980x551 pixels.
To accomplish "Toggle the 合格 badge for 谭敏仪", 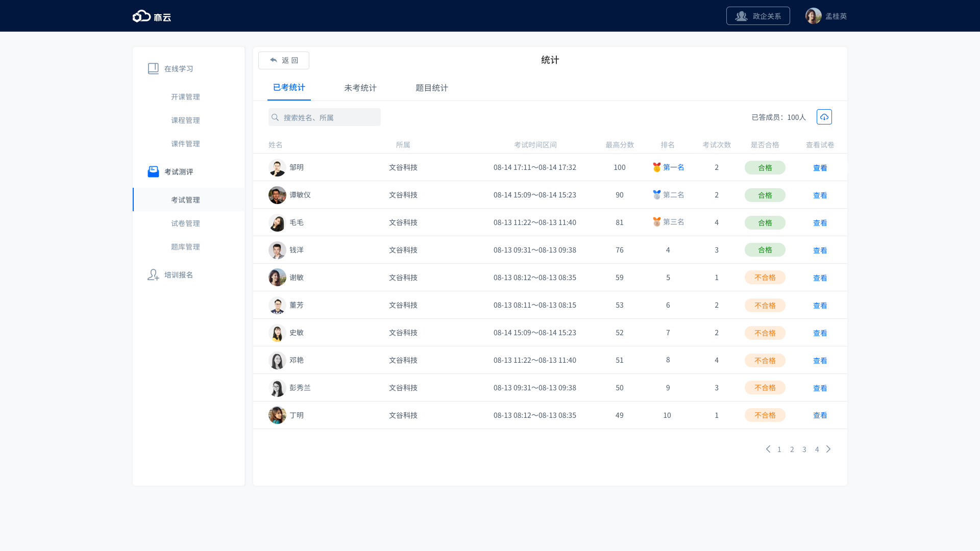I will pos(765,195).
